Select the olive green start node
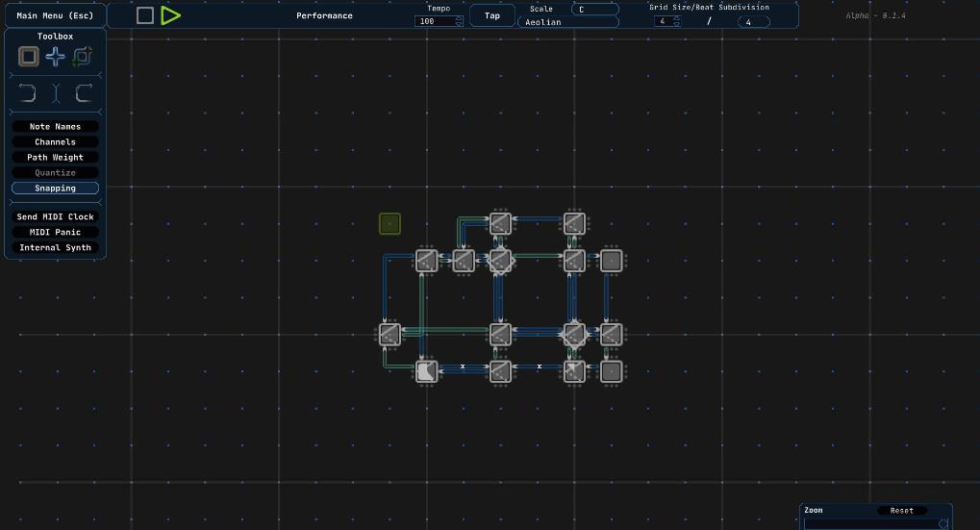980x530 pixels. click(x=389, y=224)
